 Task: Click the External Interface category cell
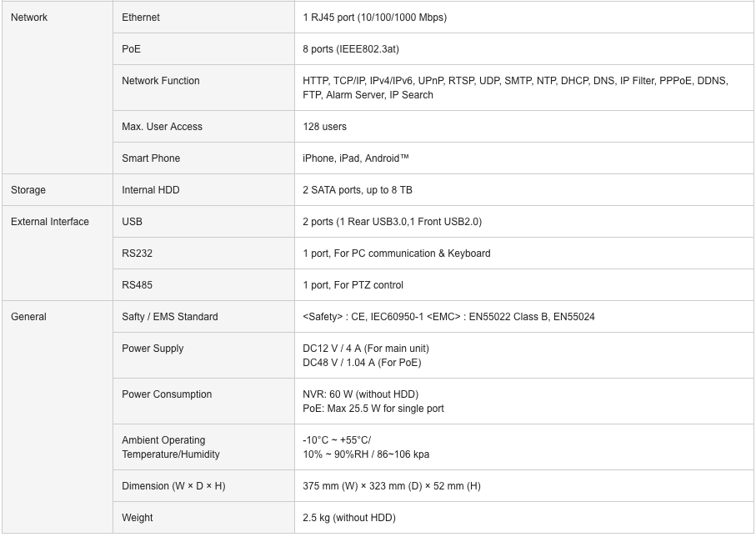[58, 253]
